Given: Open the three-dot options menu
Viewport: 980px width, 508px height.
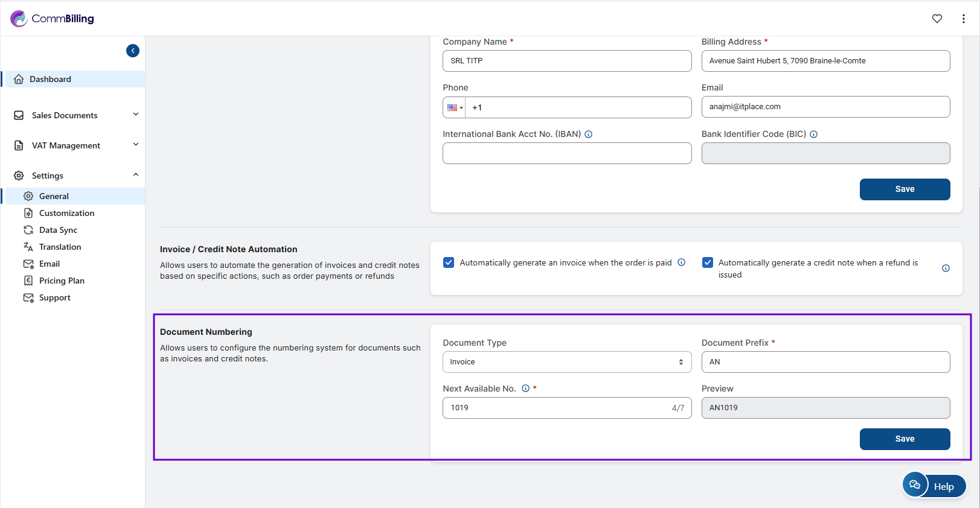Looking at the screenshot, I should tap(963, 19).
